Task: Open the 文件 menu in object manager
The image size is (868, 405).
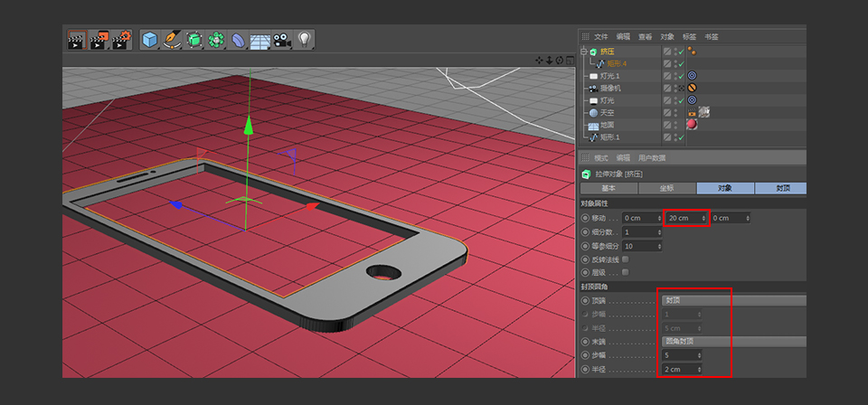Action: [x=600, y=37]
